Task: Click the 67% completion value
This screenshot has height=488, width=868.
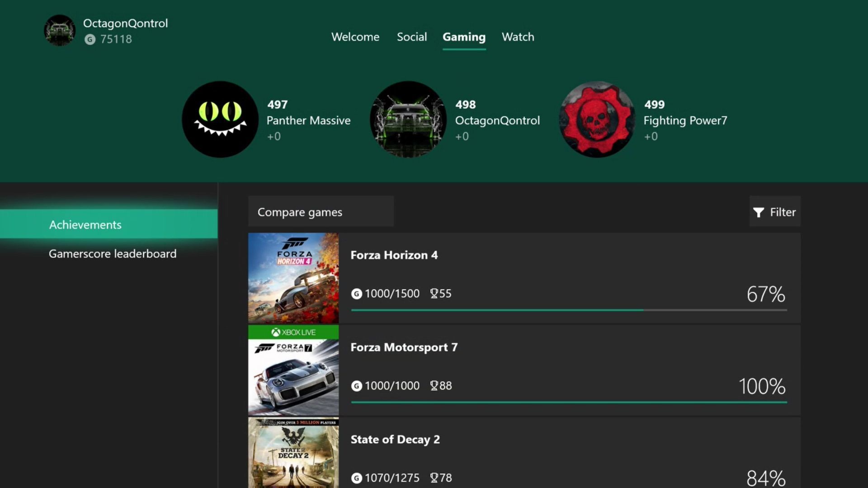Action: point(766,295)
